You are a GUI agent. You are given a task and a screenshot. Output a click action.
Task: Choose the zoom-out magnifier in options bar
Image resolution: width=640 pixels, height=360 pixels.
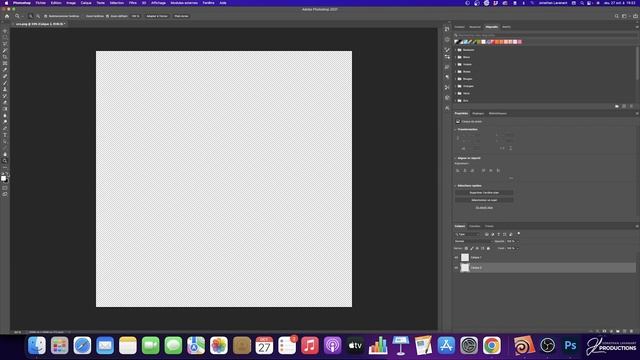pos(38,16)
